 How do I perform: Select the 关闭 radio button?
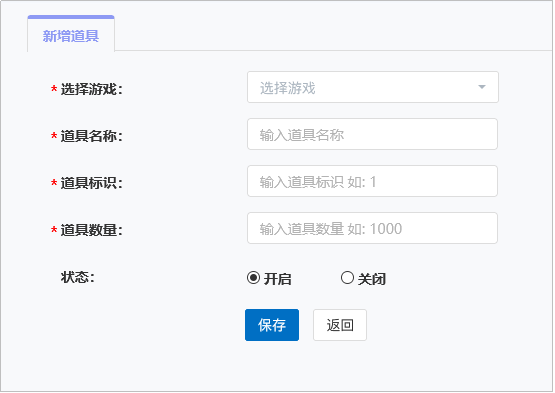[347, 278]
